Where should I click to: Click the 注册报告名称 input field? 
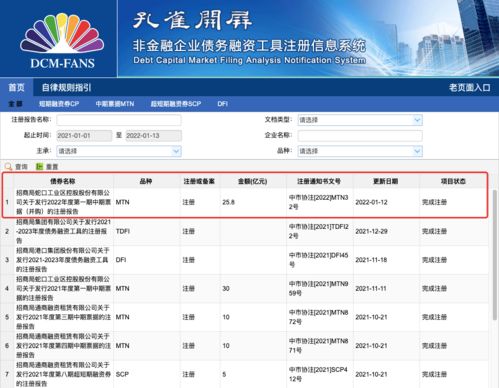[x=119, y=120]
